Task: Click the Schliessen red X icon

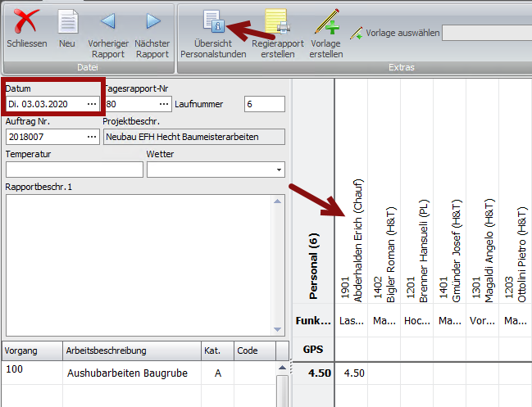Action: pos(26,21)
